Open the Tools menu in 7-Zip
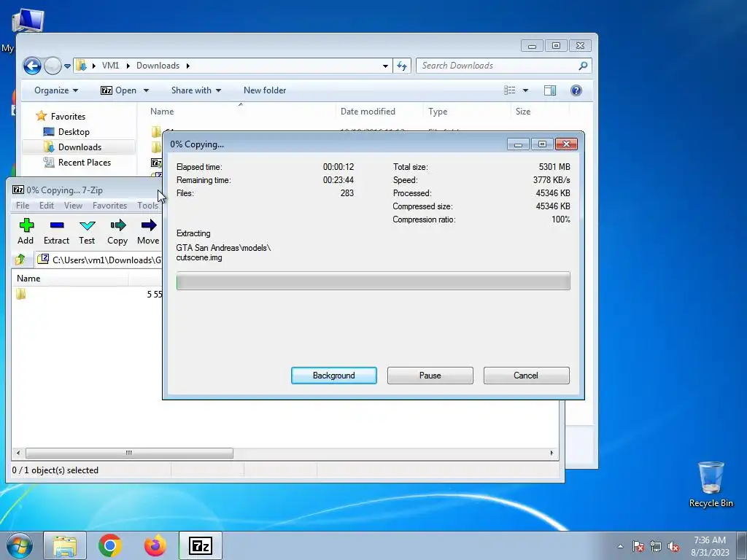 coord(147,206)
